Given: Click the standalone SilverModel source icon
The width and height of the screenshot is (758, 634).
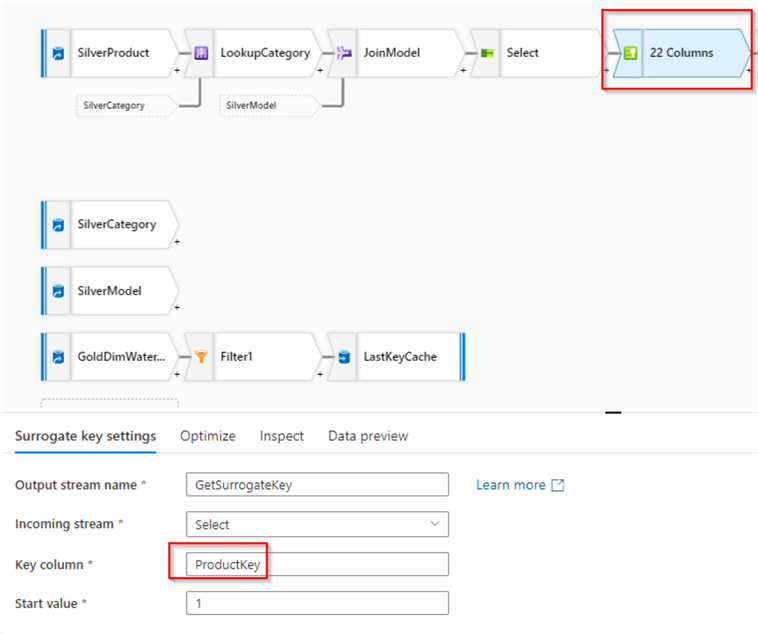Looking at the screenshot, I should pos(59,291).
